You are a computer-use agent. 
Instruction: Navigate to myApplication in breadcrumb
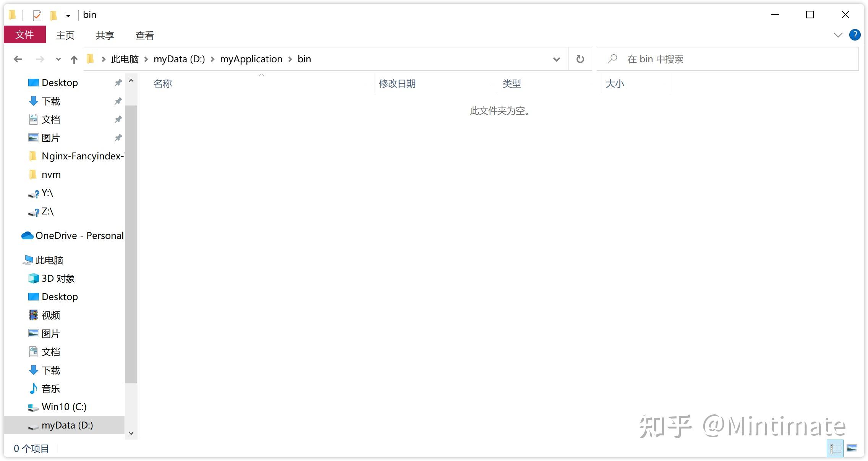point(251,59)
